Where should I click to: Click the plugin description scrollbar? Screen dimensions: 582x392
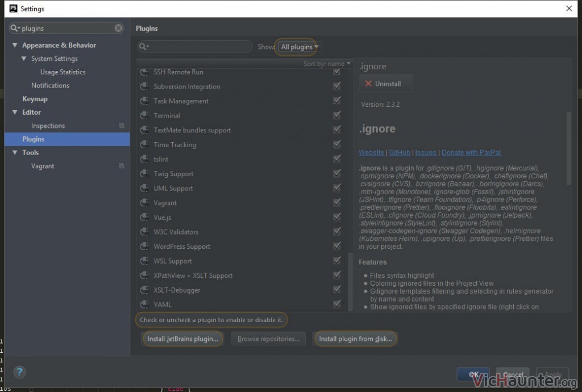(x=568, y=148)
